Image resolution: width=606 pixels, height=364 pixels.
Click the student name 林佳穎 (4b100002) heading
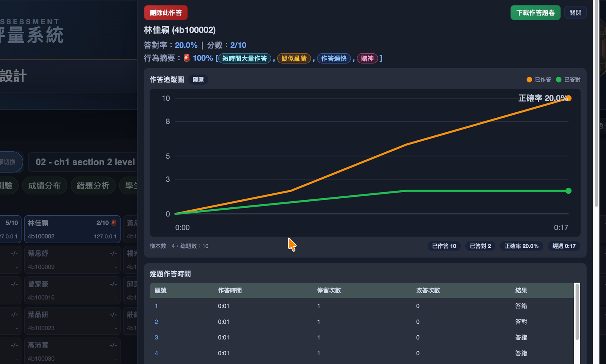[180, 30]
